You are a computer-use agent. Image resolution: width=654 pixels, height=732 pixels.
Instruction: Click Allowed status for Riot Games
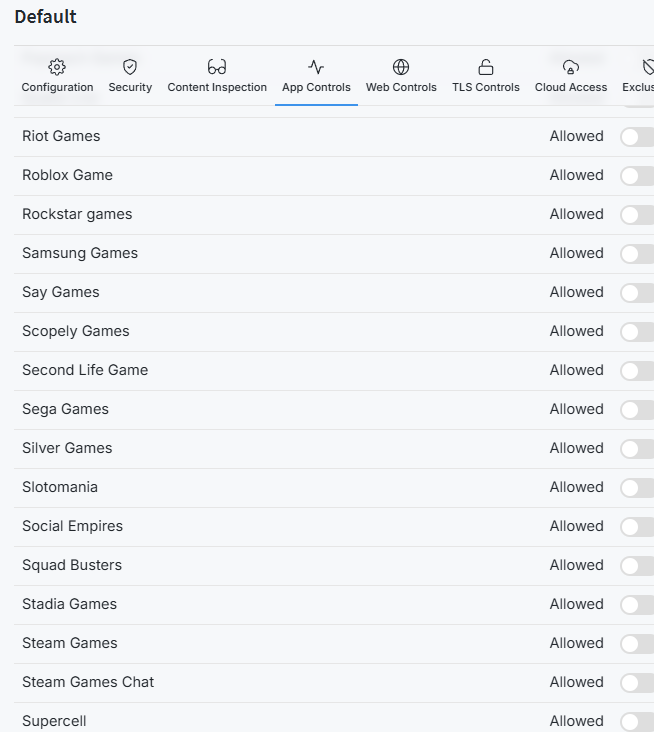(577, 136)
